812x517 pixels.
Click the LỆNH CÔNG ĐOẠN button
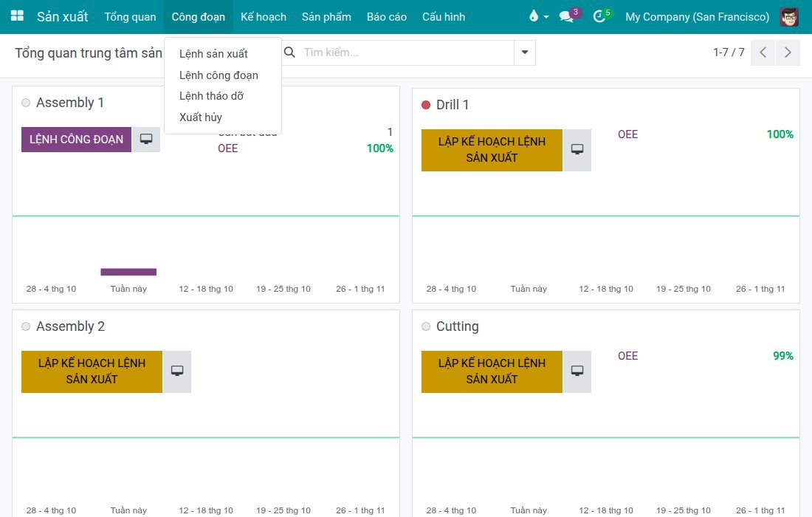(76, 140)
